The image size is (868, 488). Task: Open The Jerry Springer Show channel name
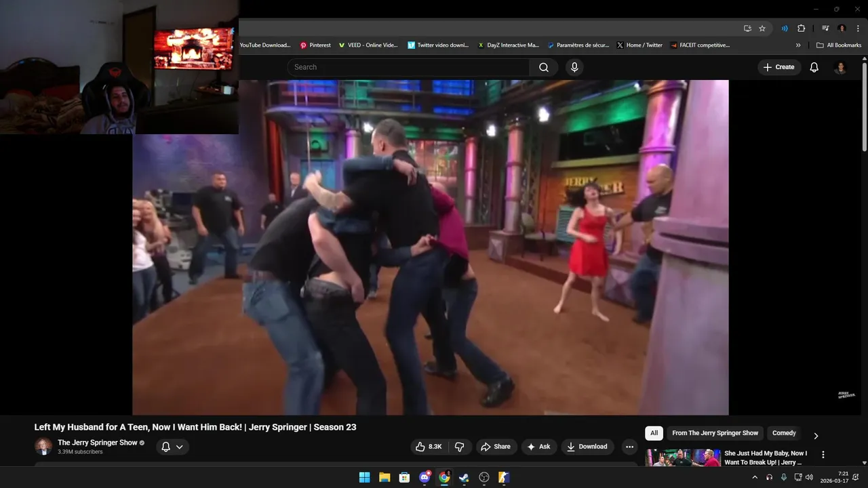click(x=98, y=443)
